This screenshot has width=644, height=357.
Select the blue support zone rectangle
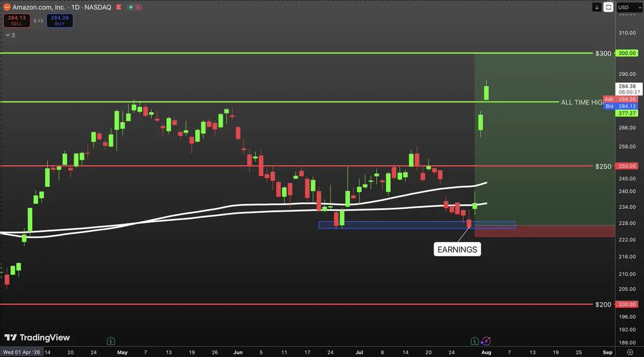coord(416,225)
